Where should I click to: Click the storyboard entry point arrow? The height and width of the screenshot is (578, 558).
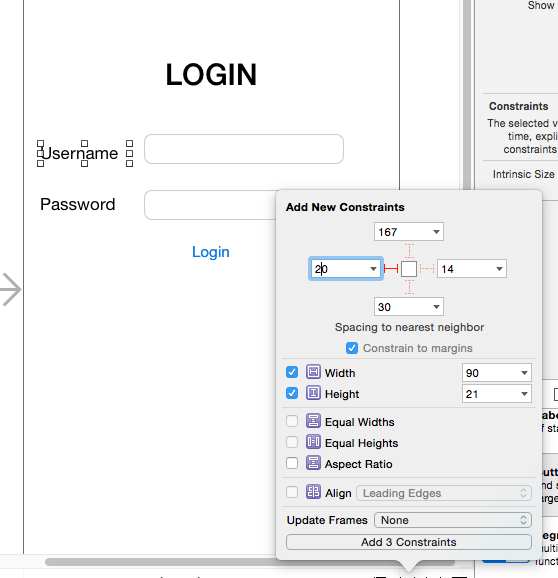tap(11, 289)
